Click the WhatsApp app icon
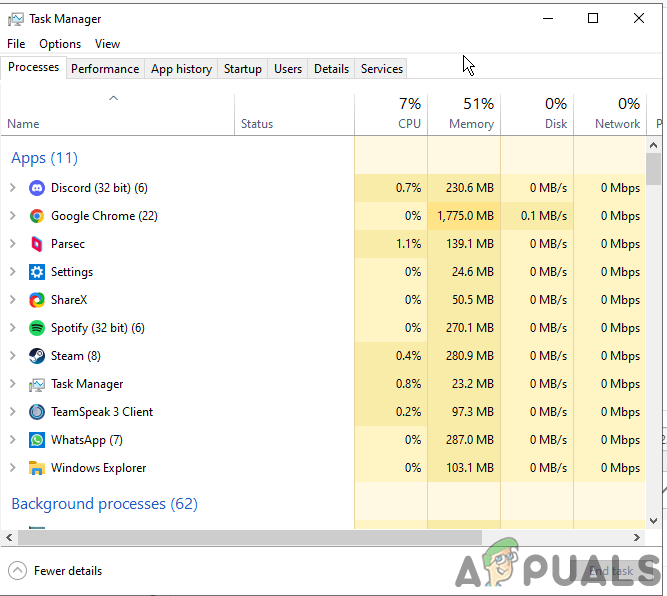 click(37, 440)
